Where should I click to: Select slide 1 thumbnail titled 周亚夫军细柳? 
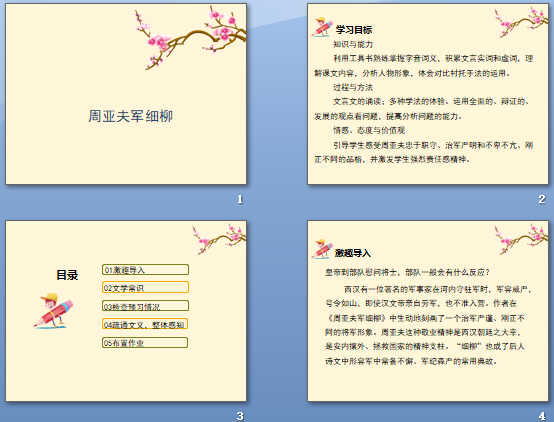click(x=126, y=94)
